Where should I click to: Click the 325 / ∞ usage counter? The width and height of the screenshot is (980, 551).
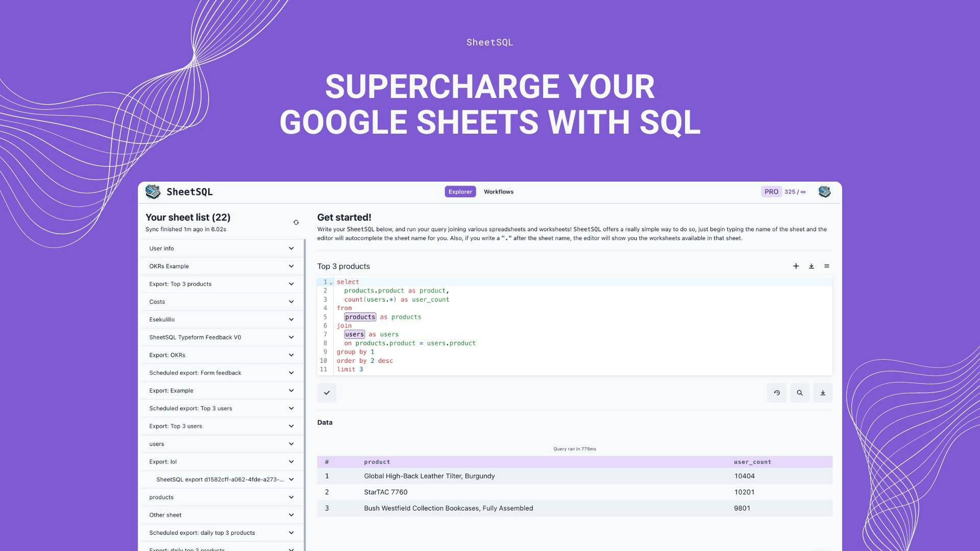pyautogui.click(x=795, y=192)
